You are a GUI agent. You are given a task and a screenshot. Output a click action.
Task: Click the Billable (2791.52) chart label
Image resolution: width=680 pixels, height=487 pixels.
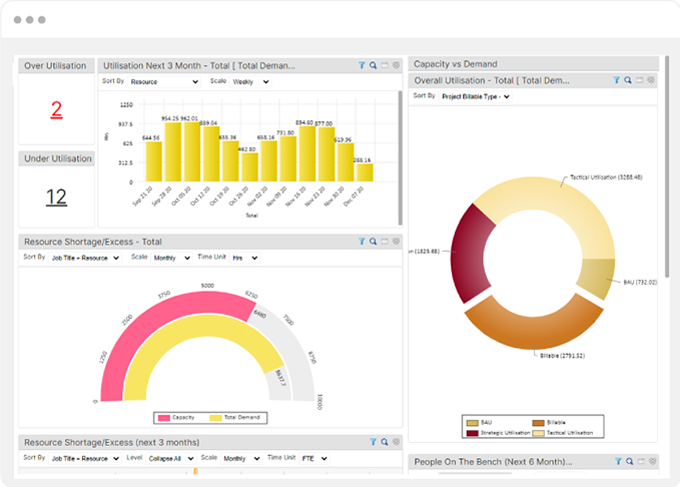click(562, 356)
